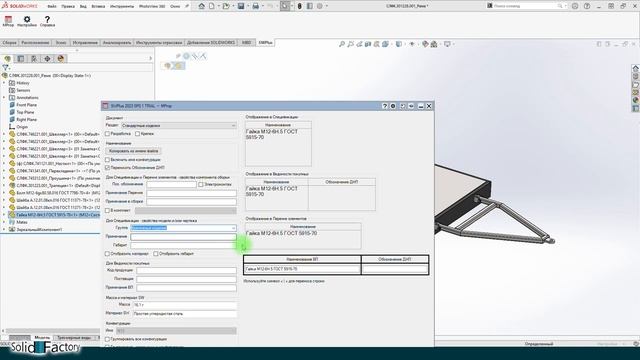Click the Select cursor tool in toolbar
The height and width of the screenshot is (360, 640).
coord(285,6)
